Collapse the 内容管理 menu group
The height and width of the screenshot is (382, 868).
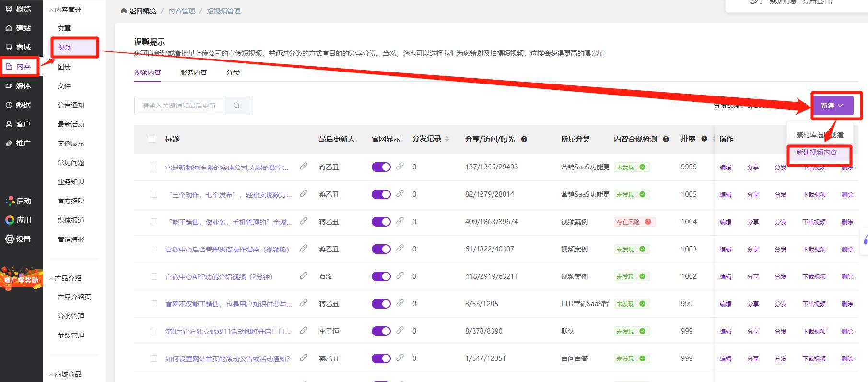coord(65,10)
